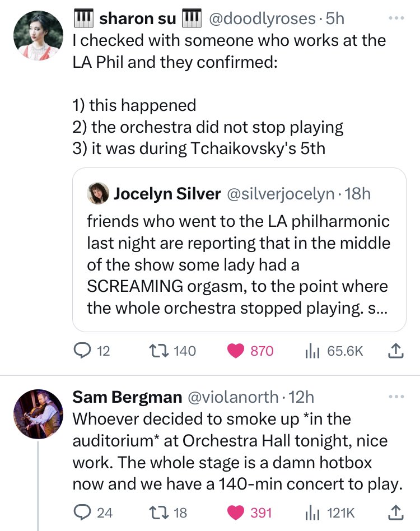Open the Sam Bergman display name
The height and width of the screenshot is (531, 420).
(127, 397)
